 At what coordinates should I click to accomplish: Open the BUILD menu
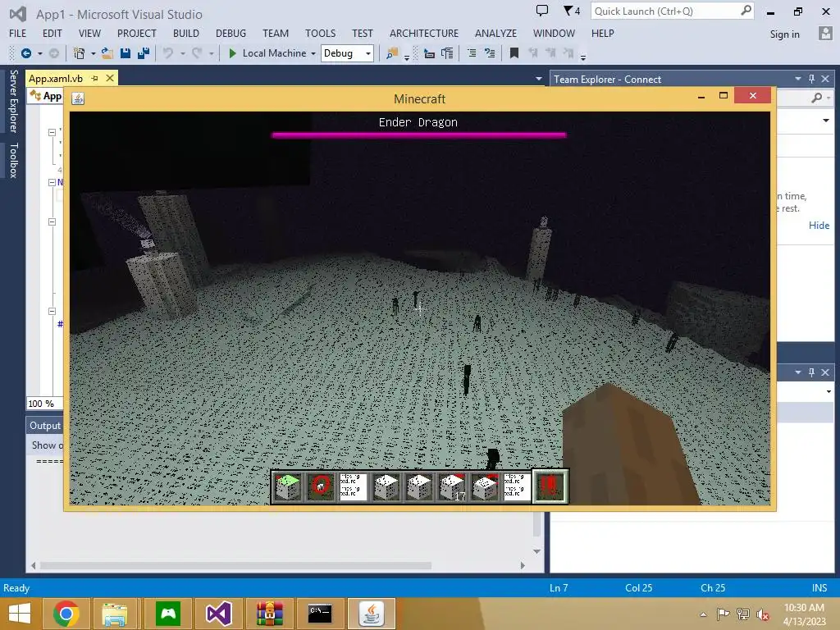coord(186,33)
